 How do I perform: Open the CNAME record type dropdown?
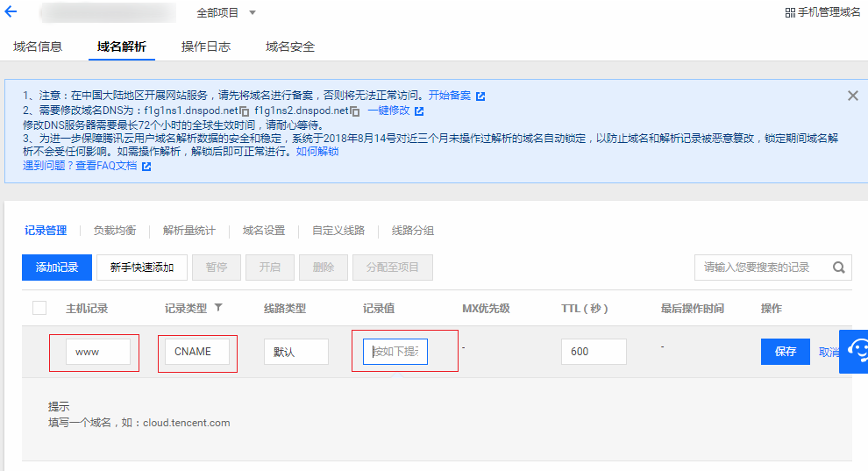click(x=197, y=352)
